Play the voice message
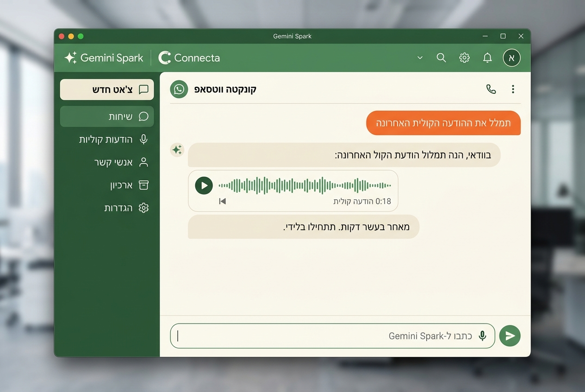 click(x=204, y=186)
